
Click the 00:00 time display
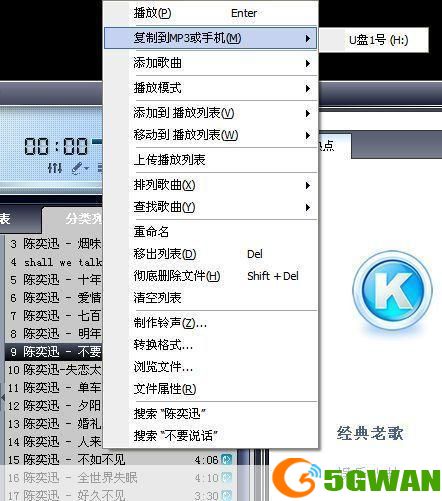(x=56, y=146)
